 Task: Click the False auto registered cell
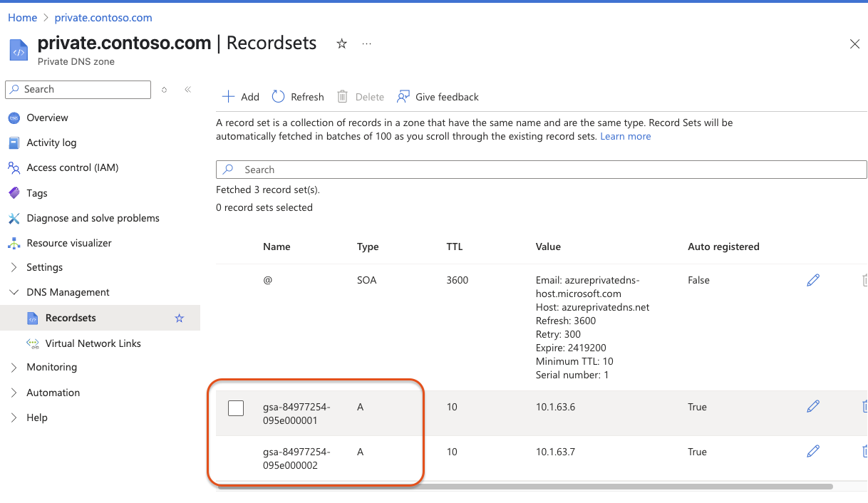click(x=698, y=280)
